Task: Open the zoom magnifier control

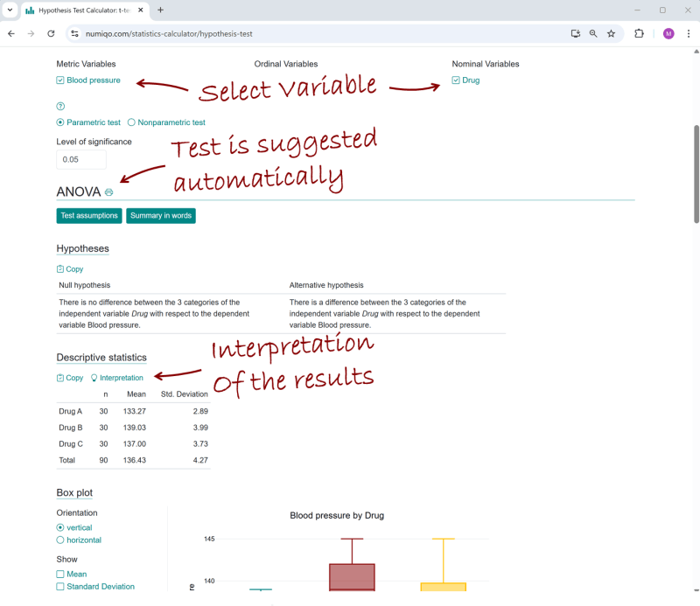Action: tap(593, 33)
